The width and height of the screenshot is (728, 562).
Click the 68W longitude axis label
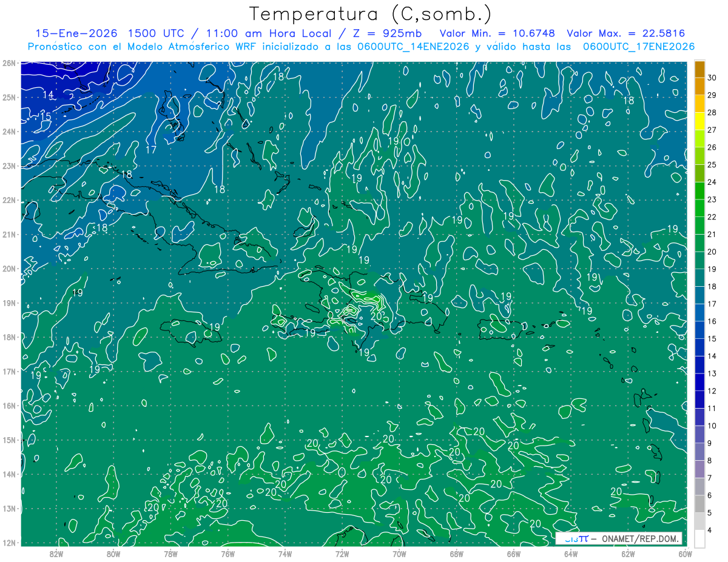click(457, 554)
